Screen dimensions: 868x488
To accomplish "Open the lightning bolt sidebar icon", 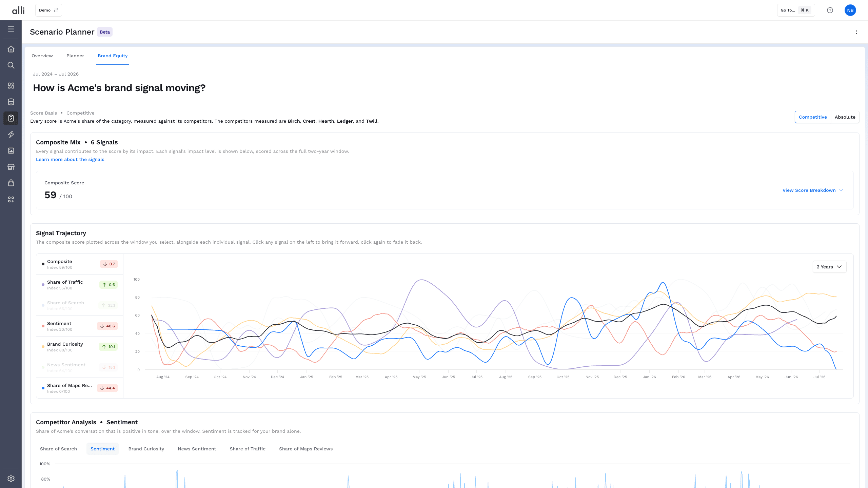I will (x=11, y=135).
